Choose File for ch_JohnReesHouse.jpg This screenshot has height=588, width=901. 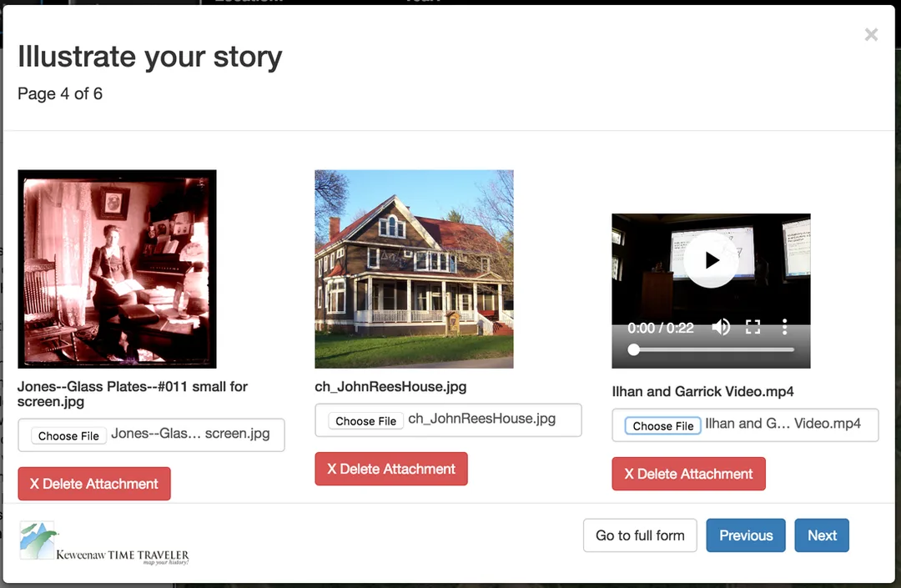[365, 421]
